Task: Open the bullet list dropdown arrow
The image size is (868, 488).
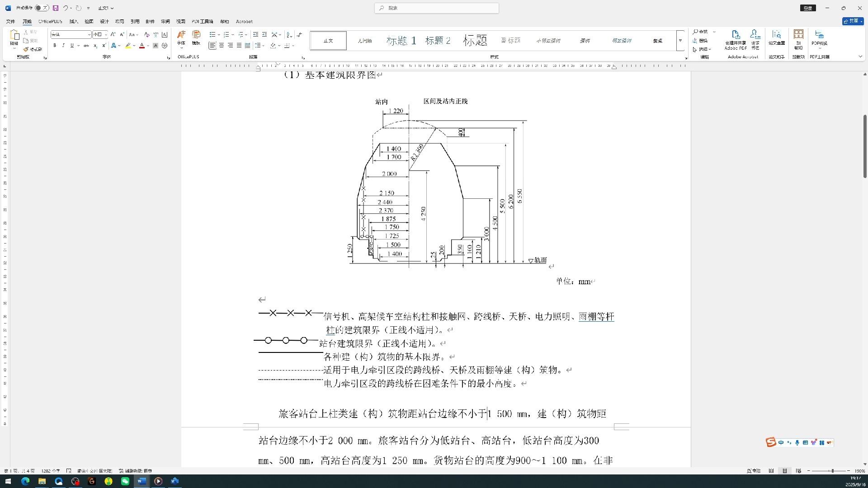Action: click(x=219, y=34)
